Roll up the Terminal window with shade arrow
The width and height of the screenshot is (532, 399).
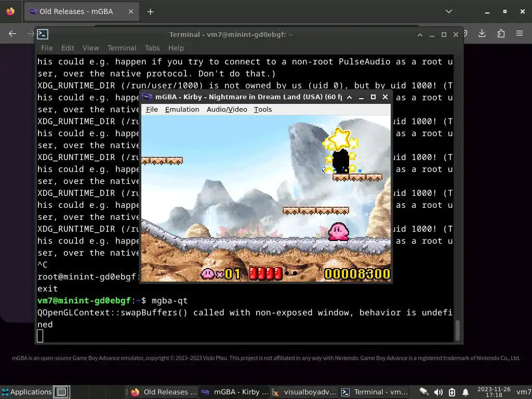pos(420,35)
